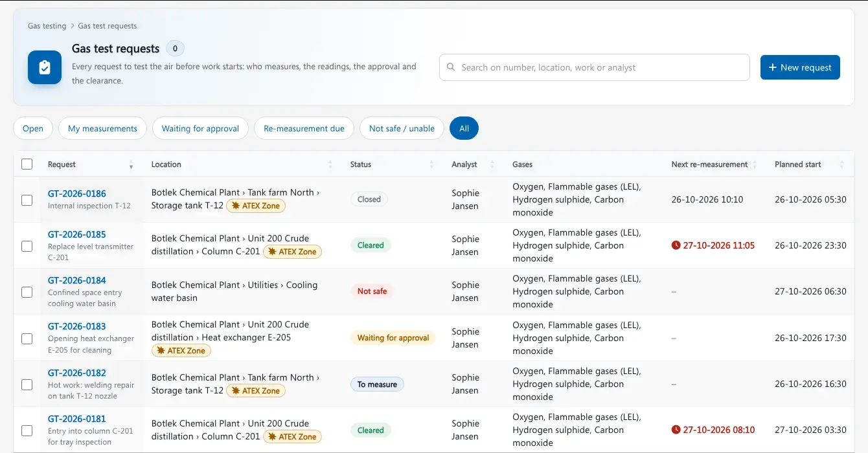Sort by the Next re-measurement column arrows

[x=755, y=164]
